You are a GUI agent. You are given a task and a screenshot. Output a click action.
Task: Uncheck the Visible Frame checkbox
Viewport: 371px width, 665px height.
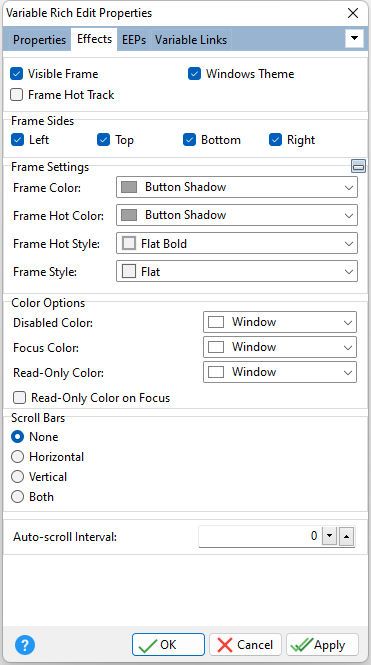point(17,74)
